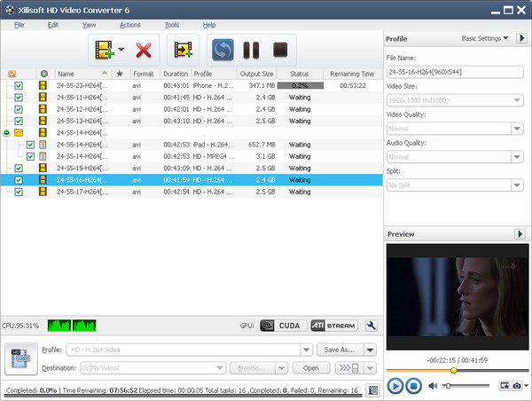Take a snapshot with camera icon
This screenshot has height=401, width=532.
tap(517, 386)
